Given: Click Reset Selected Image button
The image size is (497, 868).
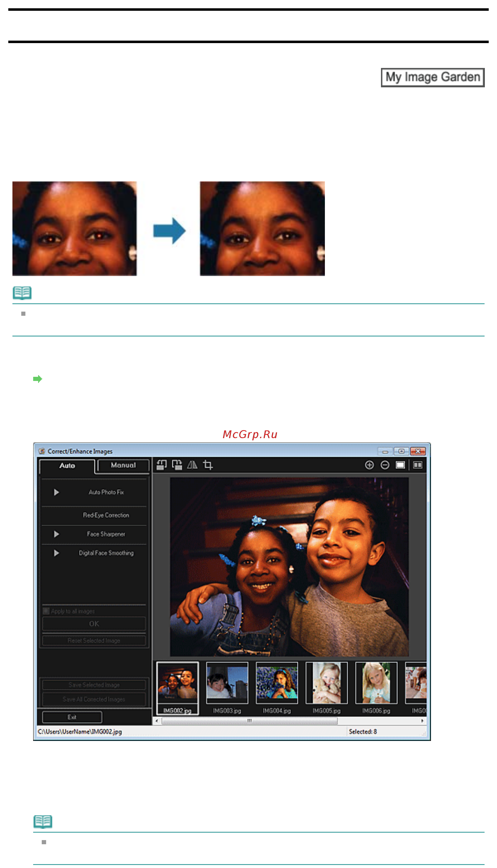Looking at the screenshot, I should coord(94,641).
